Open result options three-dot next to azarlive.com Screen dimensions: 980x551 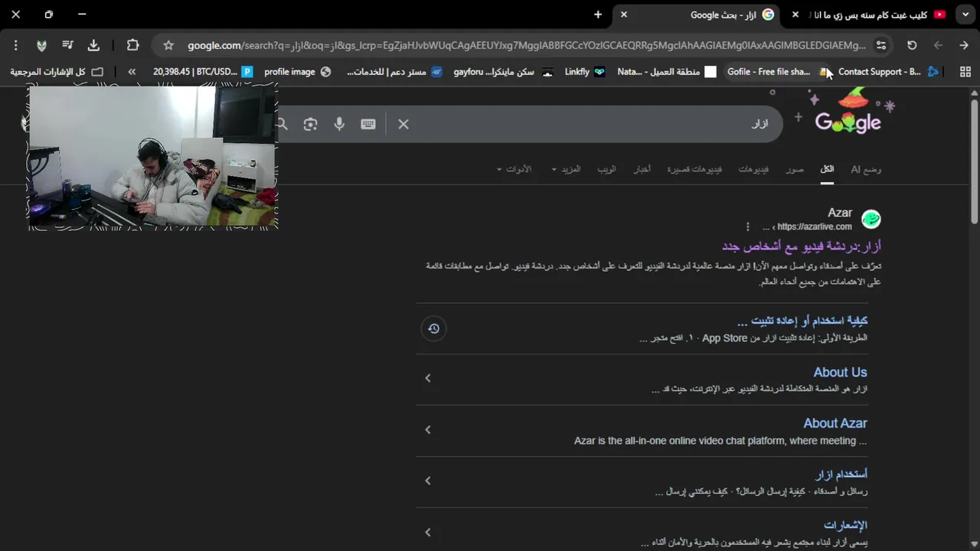(x=748, y=227)
